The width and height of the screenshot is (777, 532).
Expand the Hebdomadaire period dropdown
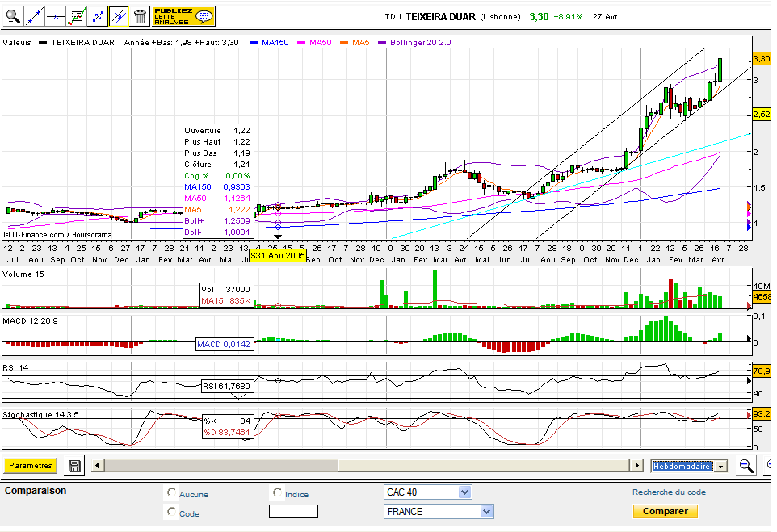click(720, 466)
